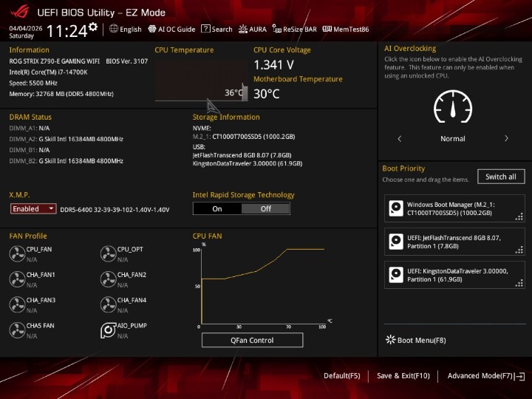Select UEFI KingstonDataTraveler boot entry

(454, 275)
